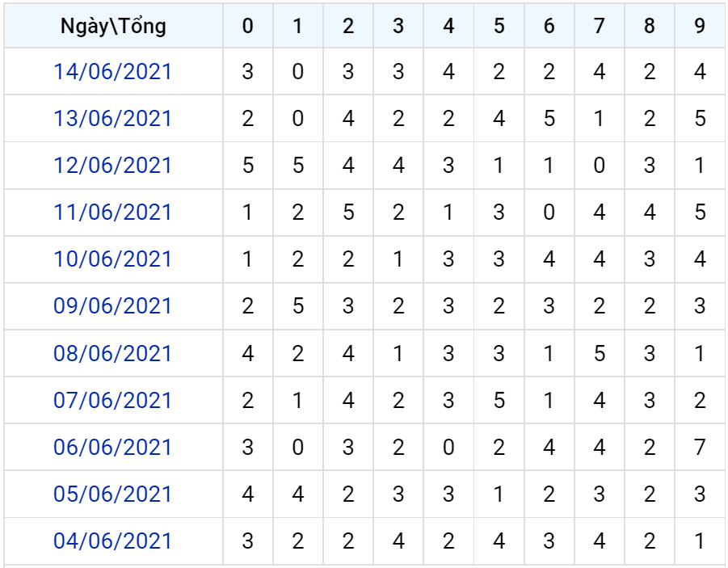This screenshot has height=568, width=728.
Task: Click the Ngày\Tổng column header
Action: [113, 26]
